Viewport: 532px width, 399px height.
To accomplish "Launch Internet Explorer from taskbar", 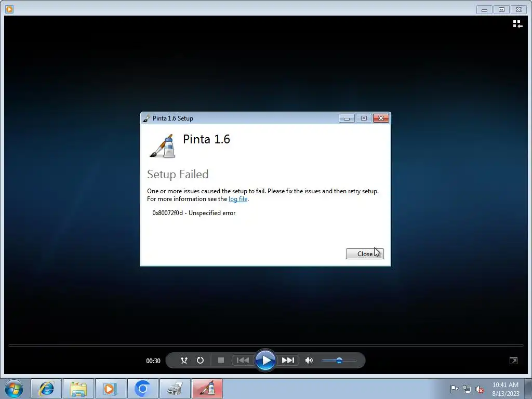I will (46, 389).
